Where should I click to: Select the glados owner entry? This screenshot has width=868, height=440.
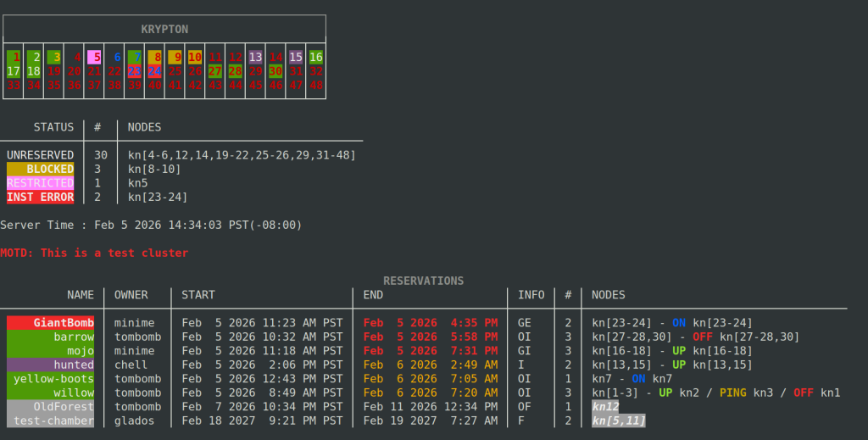click(x=134, y=421)
